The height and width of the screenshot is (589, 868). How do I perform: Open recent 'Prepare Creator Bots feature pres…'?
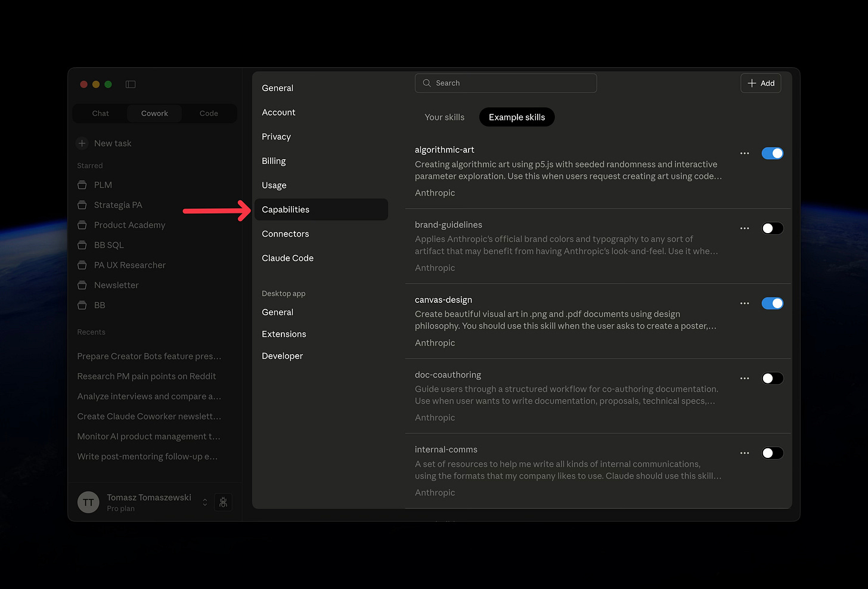coord(149,356)
